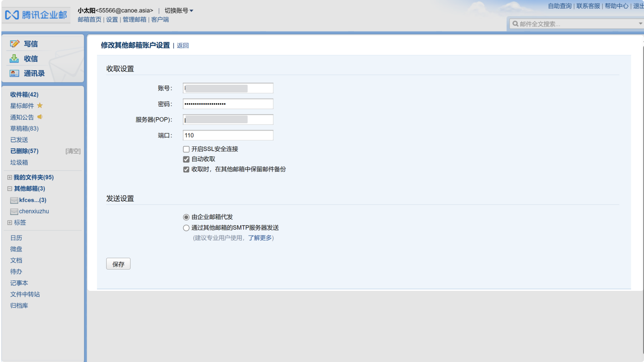The image size is (644, 362).
Task: Toggle 在其他邮箱中保留邮件备份 checkbox
Action: pyautogui.click(x=186, y=169)
